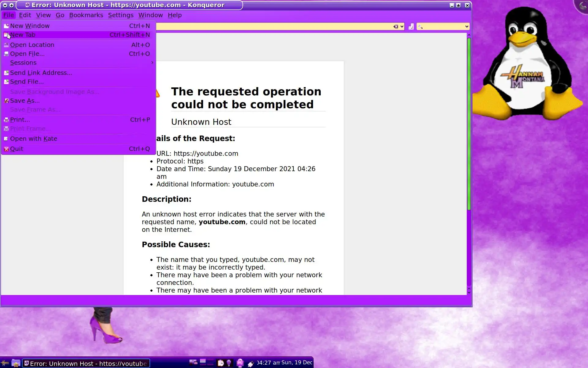588x368 pixels.
Task: Click Quit in the File menu
Action: (17, 149)
